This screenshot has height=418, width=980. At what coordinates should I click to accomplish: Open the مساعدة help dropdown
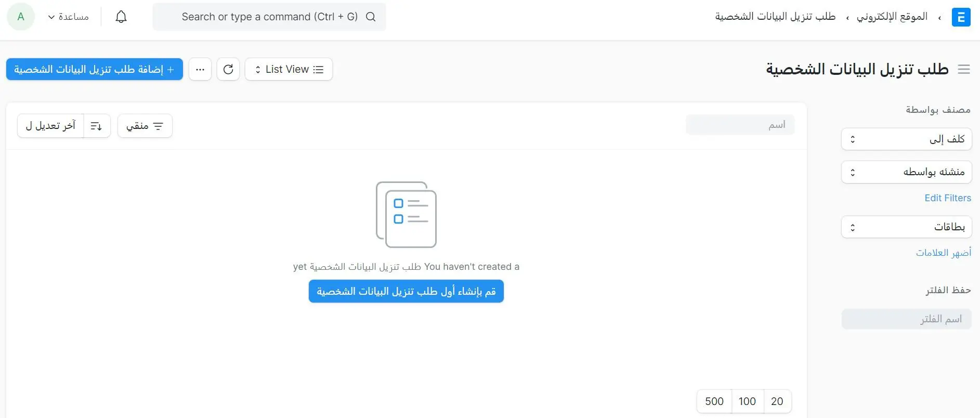point(68,17)
